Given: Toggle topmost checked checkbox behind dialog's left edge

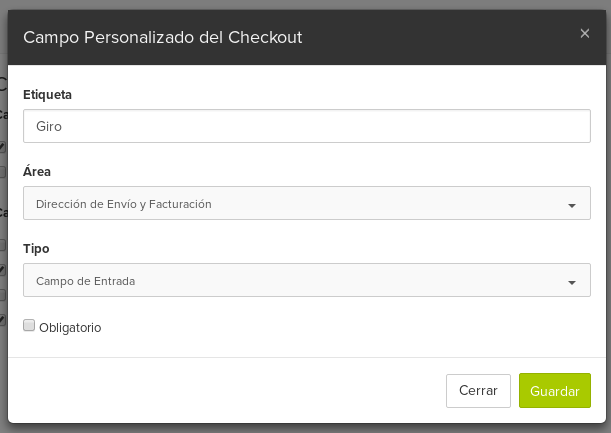Looking at the screenshot, I should (x=2, y=147).
